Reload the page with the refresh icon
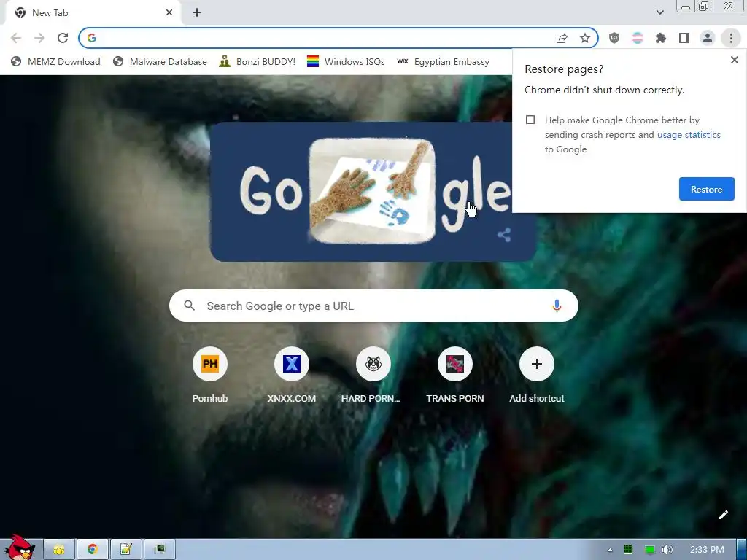This screenshot has height=560, width=747. coord(63,38)
